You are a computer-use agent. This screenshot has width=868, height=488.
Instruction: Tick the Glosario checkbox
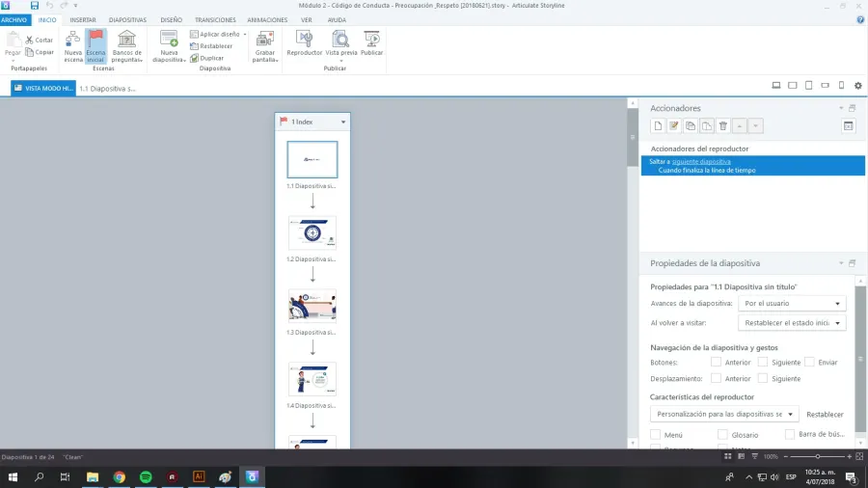pyautogui.click(x=722, y=435)
